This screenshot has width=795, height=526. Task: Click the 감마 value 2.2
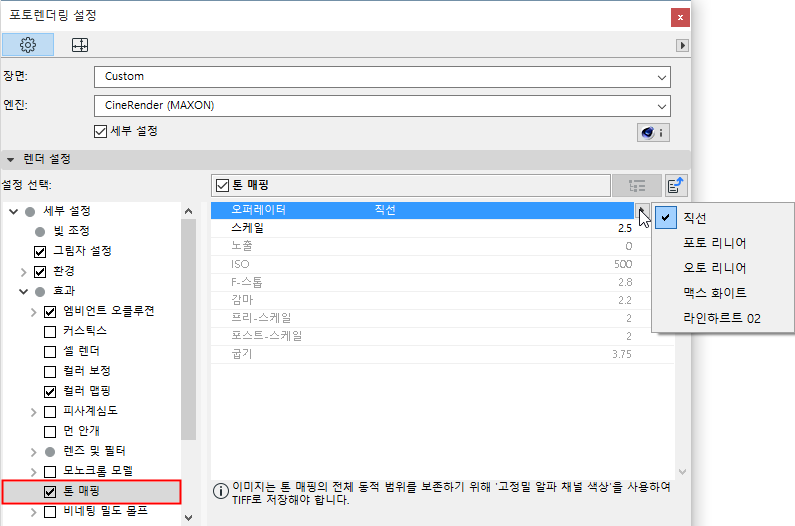625,300
